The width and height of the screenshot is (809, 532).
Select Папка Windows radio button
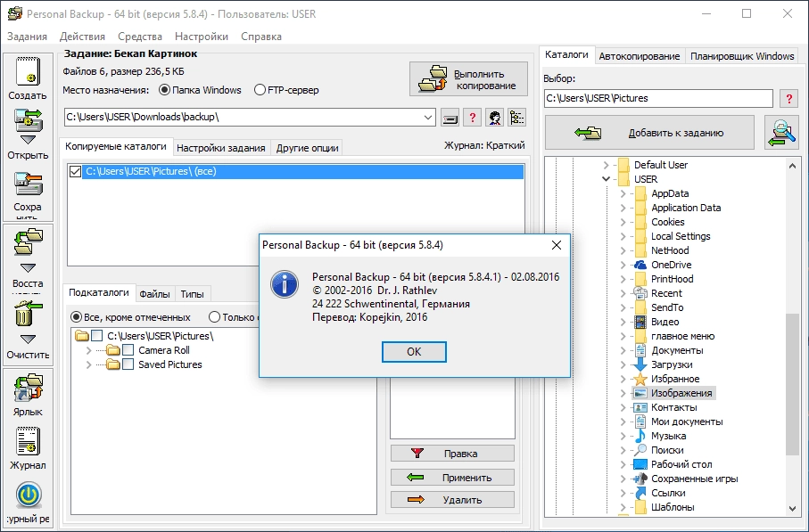165,90
